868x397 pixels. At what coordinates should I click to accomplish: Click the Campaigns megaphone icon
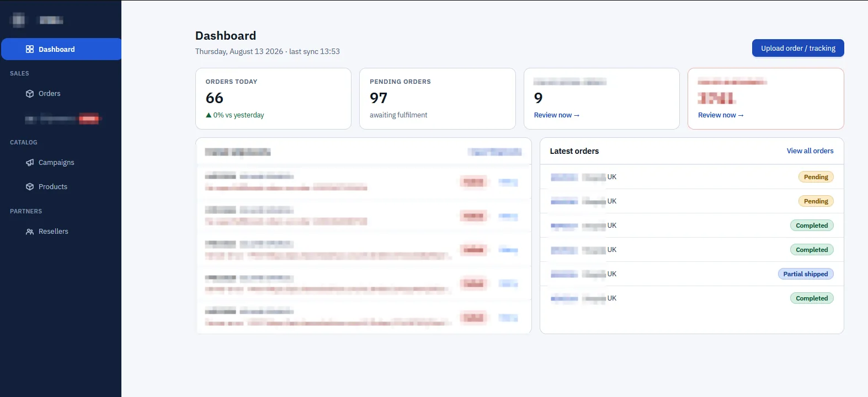30,163
